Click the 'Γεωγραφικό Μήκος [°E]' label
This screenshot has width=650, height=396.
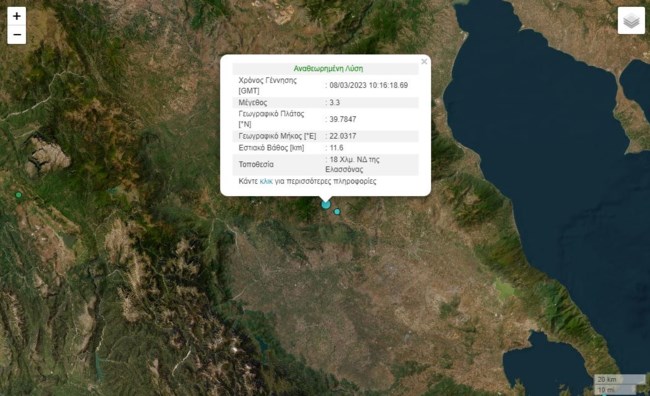tap(277, 136)
